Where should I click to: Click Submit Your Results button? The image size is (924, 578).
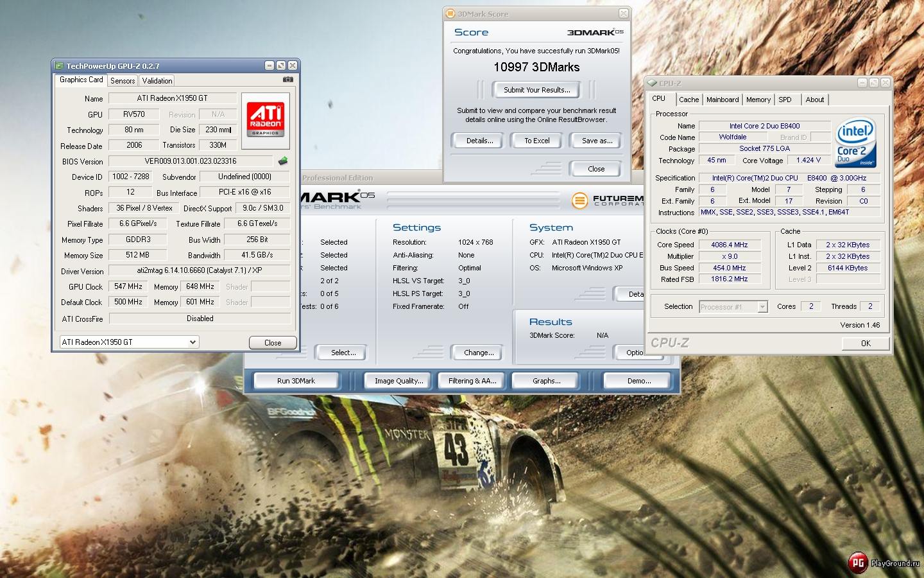tap(537, 90)
